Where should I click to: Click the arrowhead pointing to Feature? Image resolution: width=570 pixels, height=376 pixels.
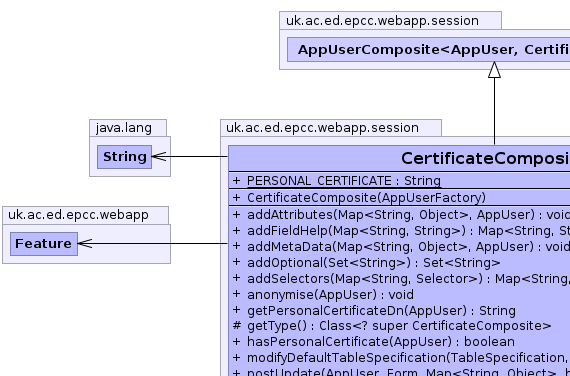(x=85, y=244)
